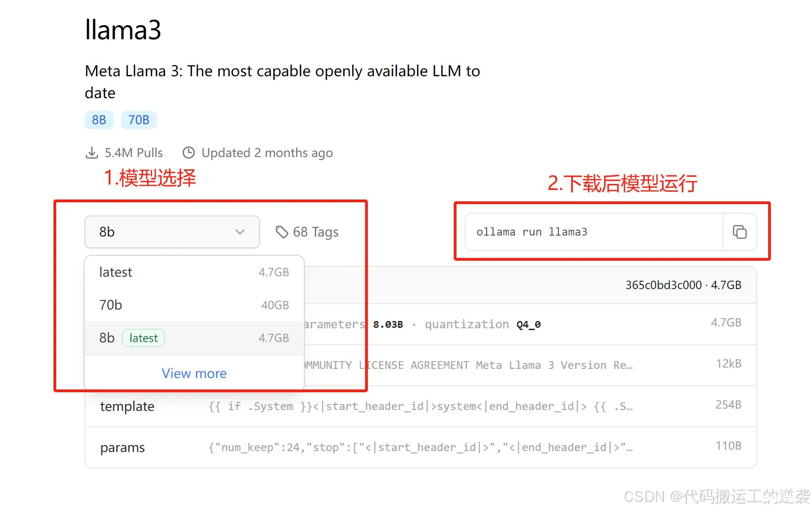Click the Meta Llama 3 description text

282,82
